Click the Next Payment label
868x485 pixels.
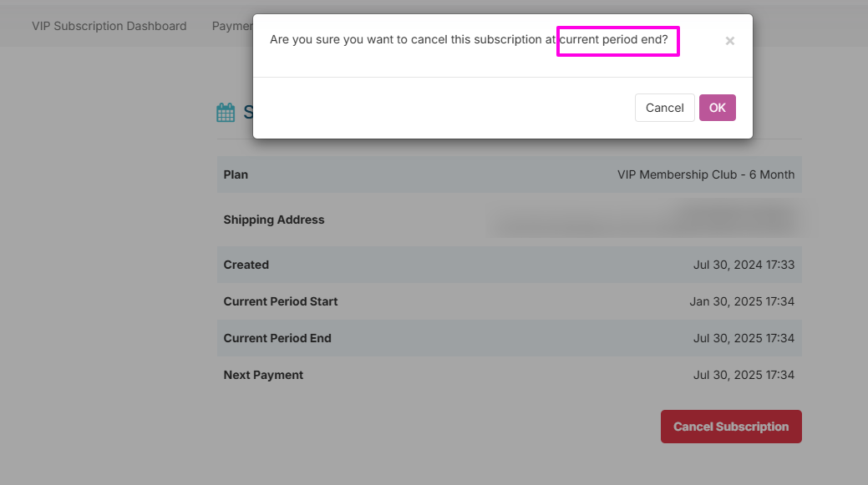(x=263, y=375)
